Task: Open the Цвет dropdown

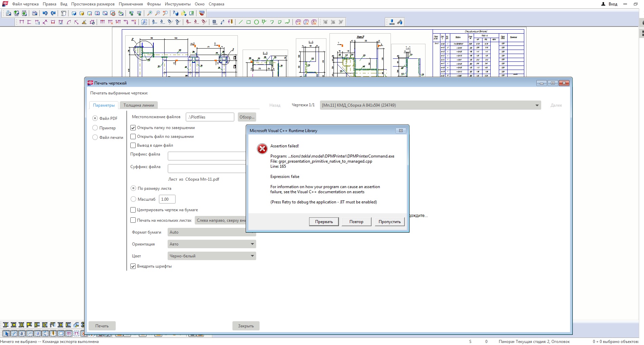Action: pyautogui.click(x=212, y=256)
